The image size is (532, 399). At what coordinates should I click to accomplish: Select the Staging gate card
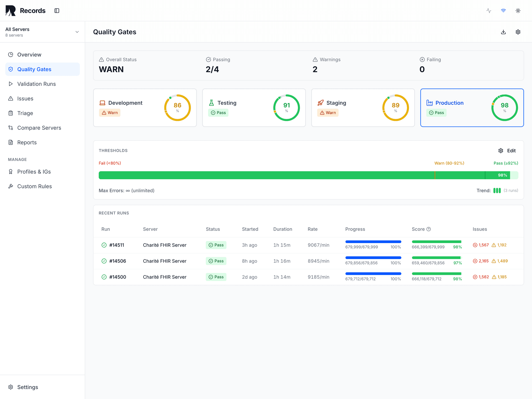(363, 108)
